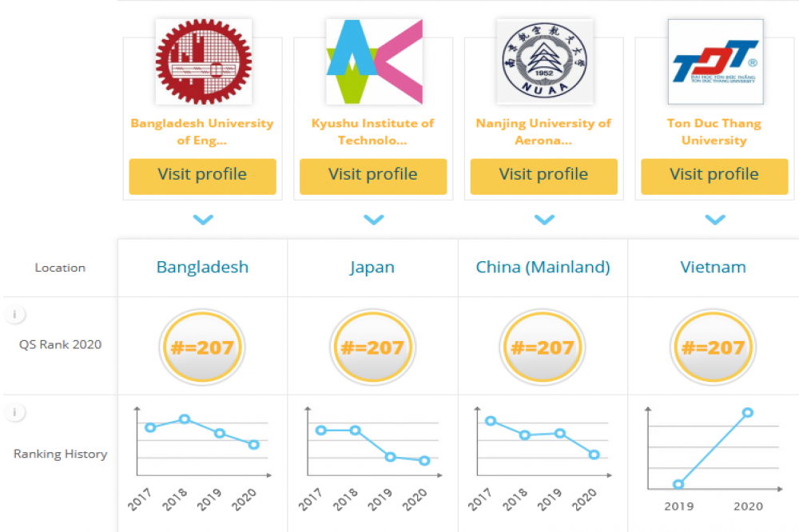Click Ton Duc Thang's #=207 rank badge
The image size is (799, 532).
coord(714,347)
